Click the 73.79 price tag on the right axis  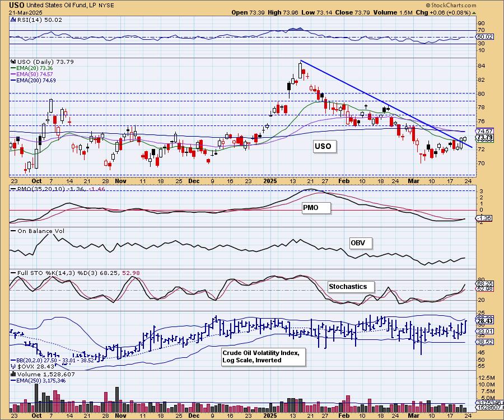tap(485, 137)
